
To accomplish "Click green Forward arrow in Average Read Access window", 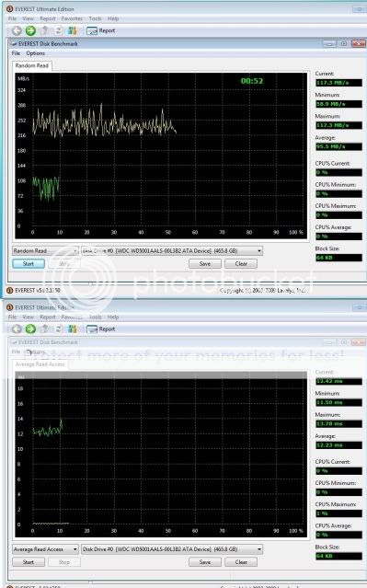I will pyautogui.click(x=30, y=329).
